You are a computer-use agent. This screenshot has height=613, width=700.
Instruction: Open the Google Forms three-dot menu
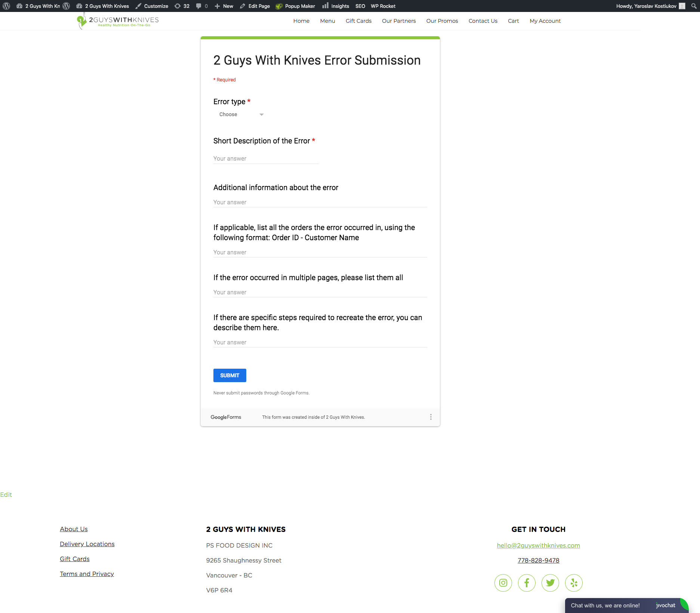point(431,417)
